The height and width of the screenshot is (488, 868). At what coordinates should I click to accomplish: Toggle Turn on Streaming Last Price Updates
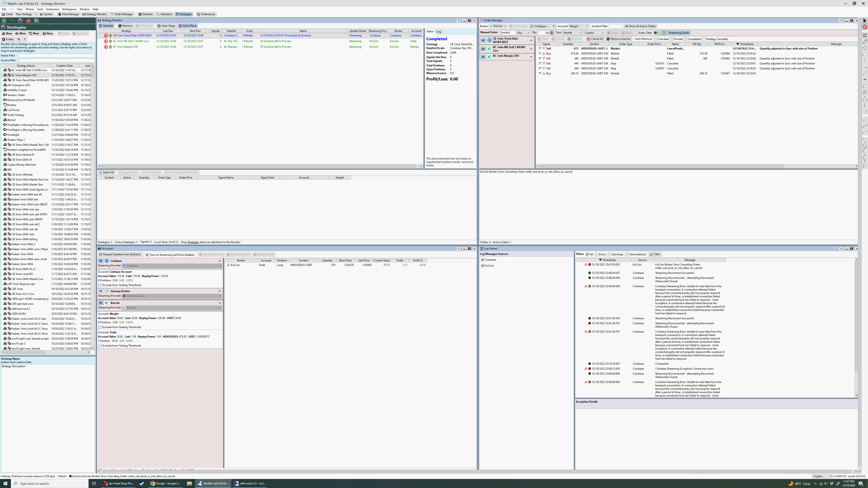pyautogui.click(x=147, y=255)
